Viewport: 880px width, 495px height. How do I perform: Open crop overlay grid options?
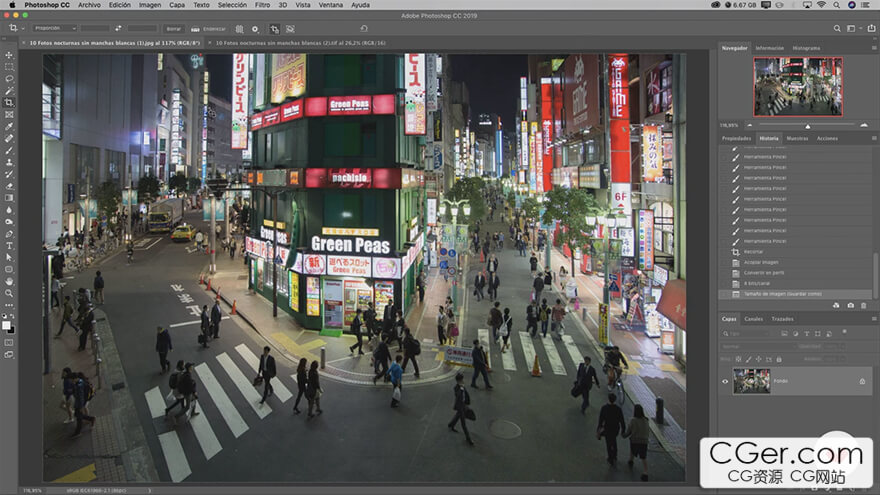240,29
